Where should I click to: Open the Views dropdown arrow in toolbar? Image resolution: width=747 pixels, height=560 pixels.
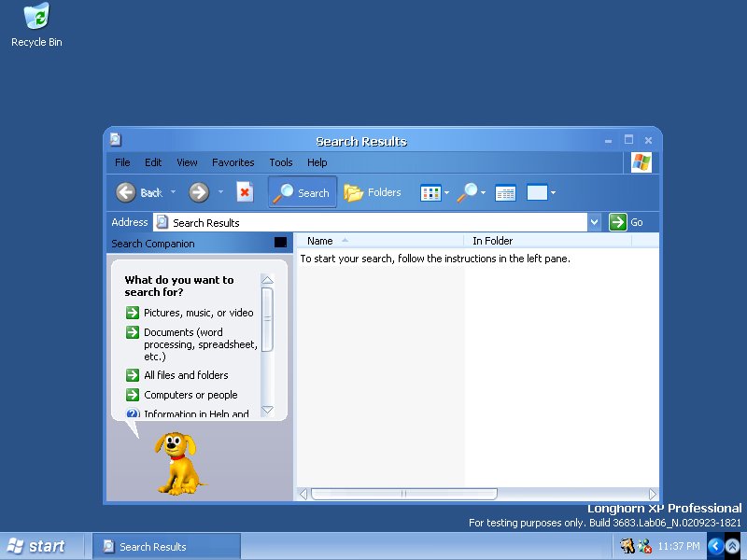coord(446,193)
